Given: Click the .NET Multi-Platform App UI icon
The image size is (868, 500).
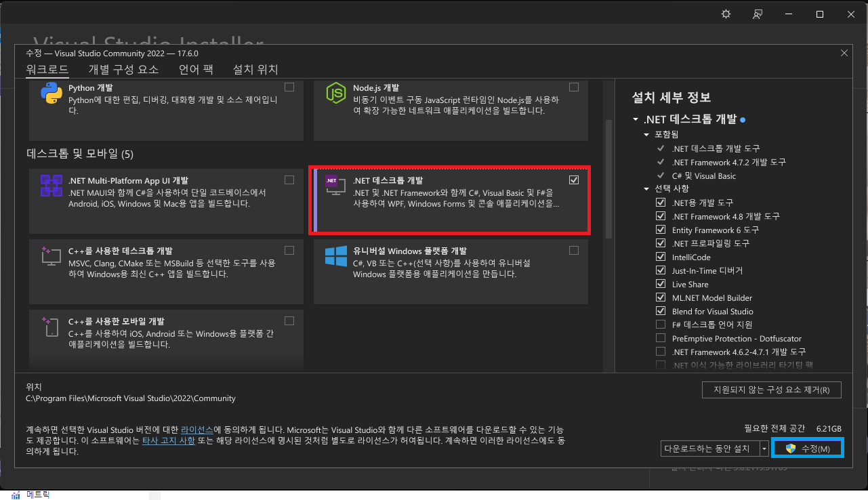Looking at the screenshot, I should [x=51, y=186].
